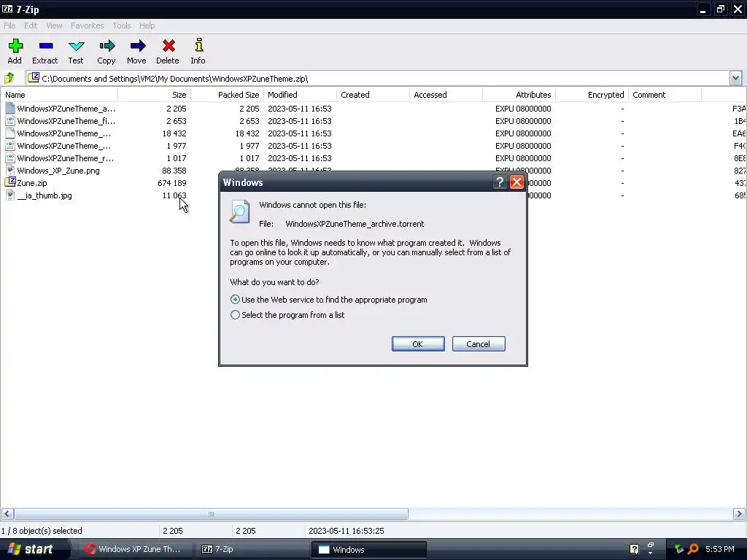Click the 7-Zip title bar icon

[7, 9]
